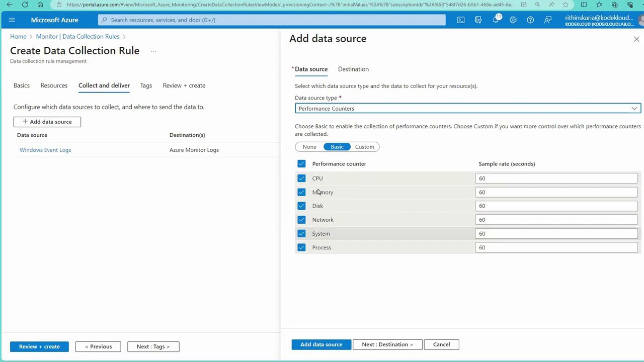Image resolution: width=644 pixels, height=362 pixels.
Task: Switch to the Destination tab
Action: 353,69
